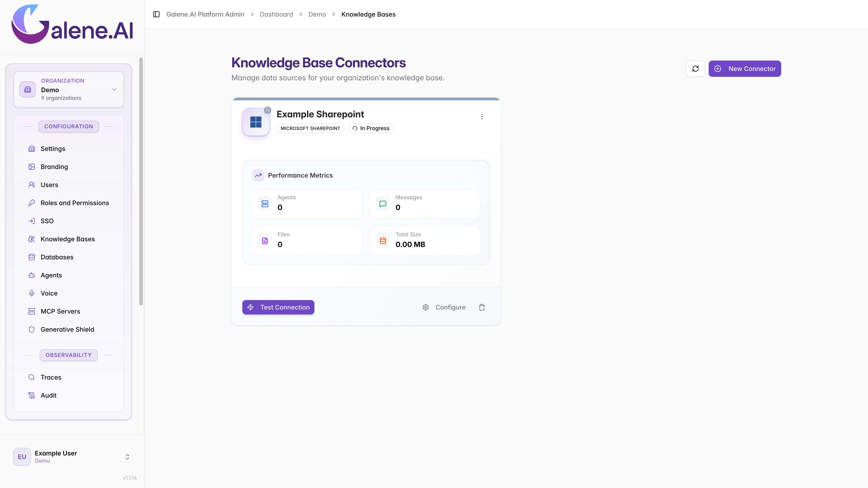Click the Test Connection button
This screenshot has height=488, width=868.
click(278, 307)
